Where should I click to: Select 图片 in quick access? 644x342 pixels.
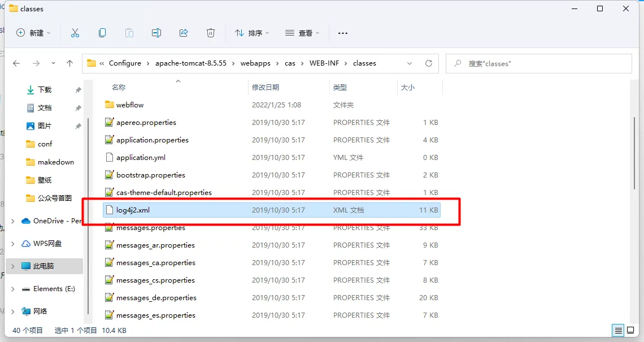45,126
